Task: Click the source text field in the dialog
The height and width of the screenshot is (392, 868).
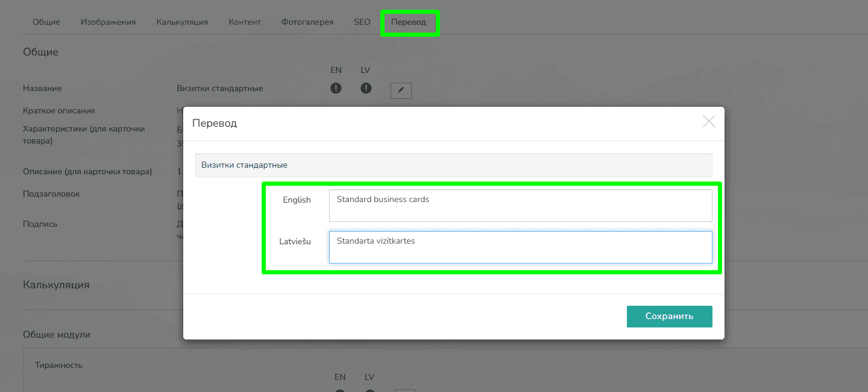Action: tap(453, 165)
